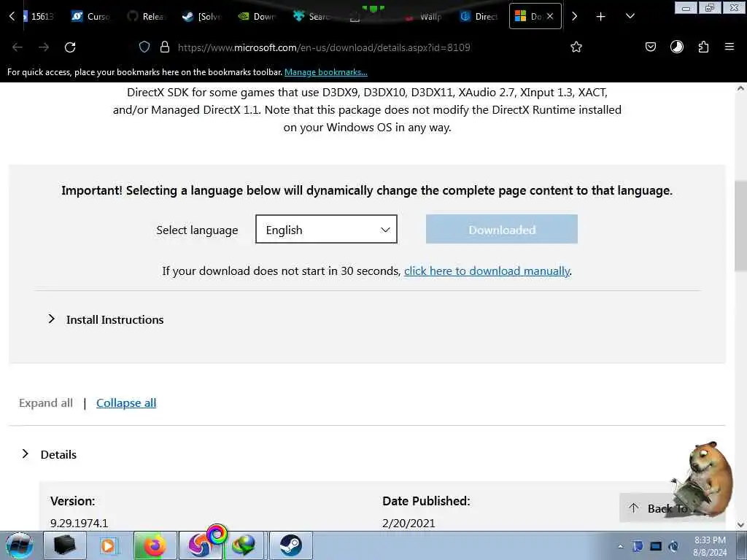
Task: Switch to the DirectX tab
Action: (x=479, y=16)
